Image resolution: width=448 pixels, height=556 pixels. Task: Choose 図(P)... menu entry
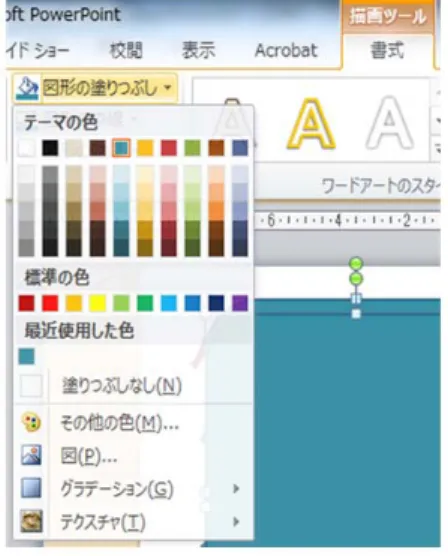coord(88,456)
